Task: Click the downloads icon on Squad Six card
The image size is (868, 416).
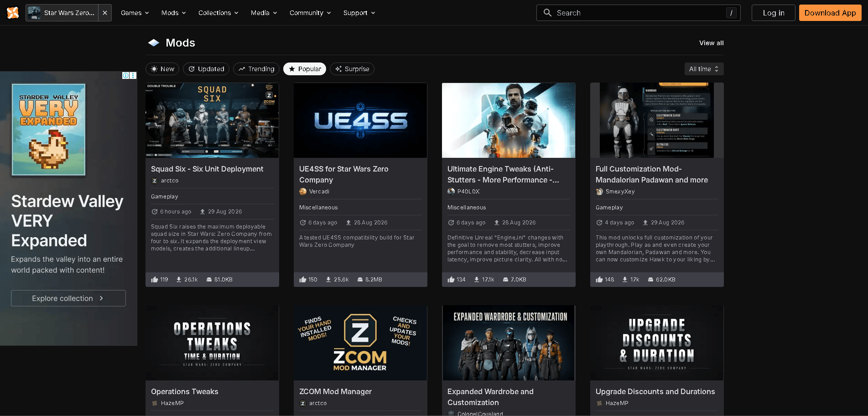Action: [179, 280]
